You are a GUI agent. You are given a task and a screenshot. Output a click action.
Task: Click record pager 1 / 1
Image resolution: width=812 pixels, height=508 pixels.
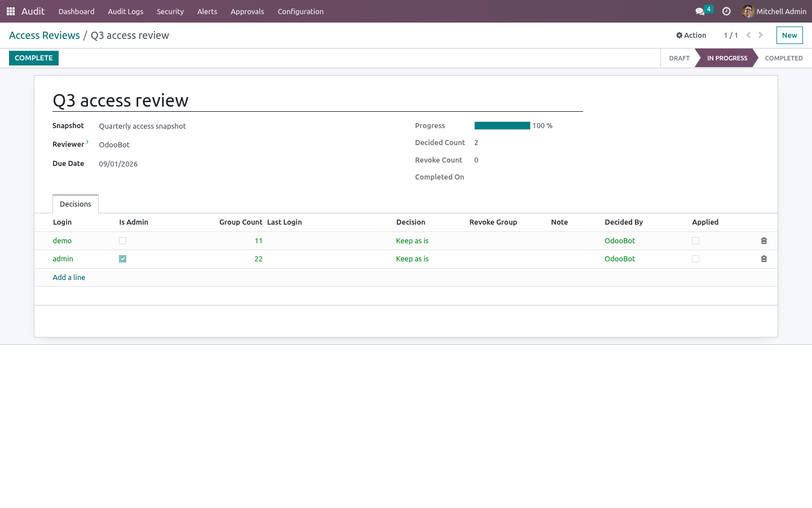[x=731, y=36]
